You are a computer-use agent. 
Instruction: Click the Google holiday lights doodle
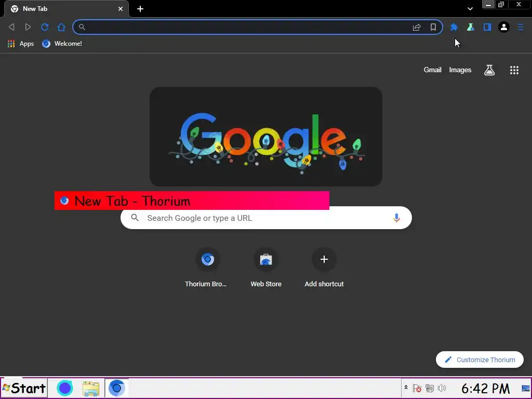click(266, 137)
